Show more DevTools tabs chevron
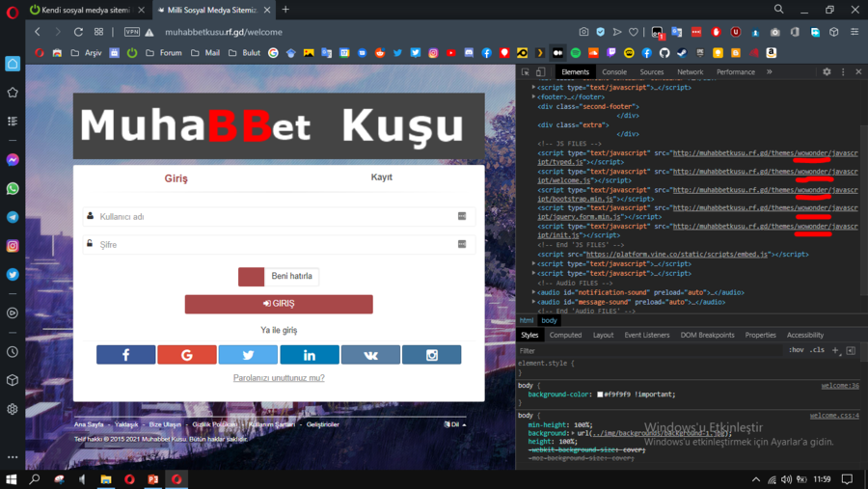 point(769,72)
